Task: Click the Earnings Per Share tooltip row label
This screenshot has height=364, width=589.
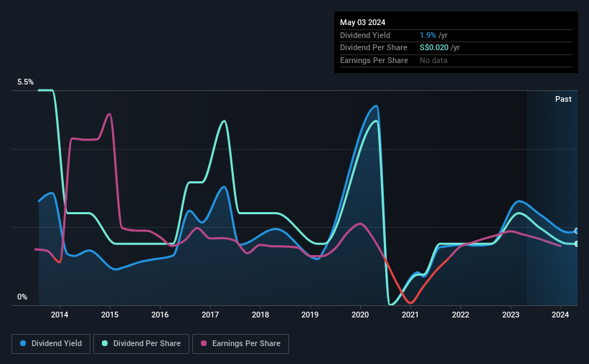Action: tap(374, 60)
